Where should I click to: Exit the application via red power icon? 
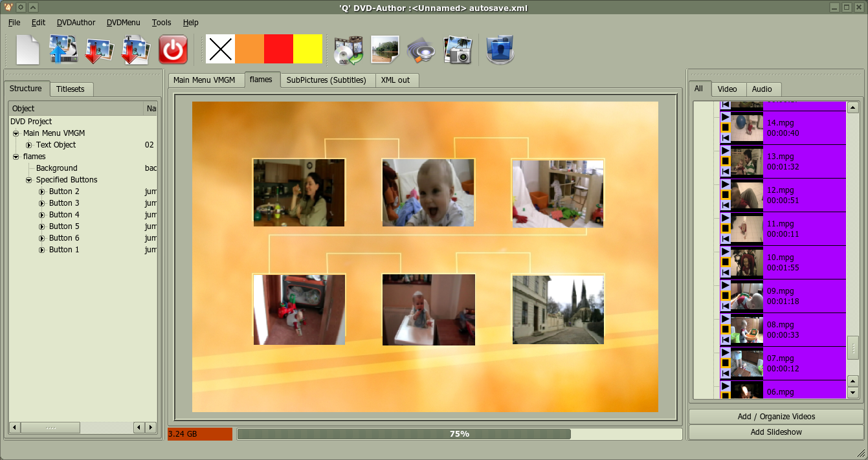point(173,49)
